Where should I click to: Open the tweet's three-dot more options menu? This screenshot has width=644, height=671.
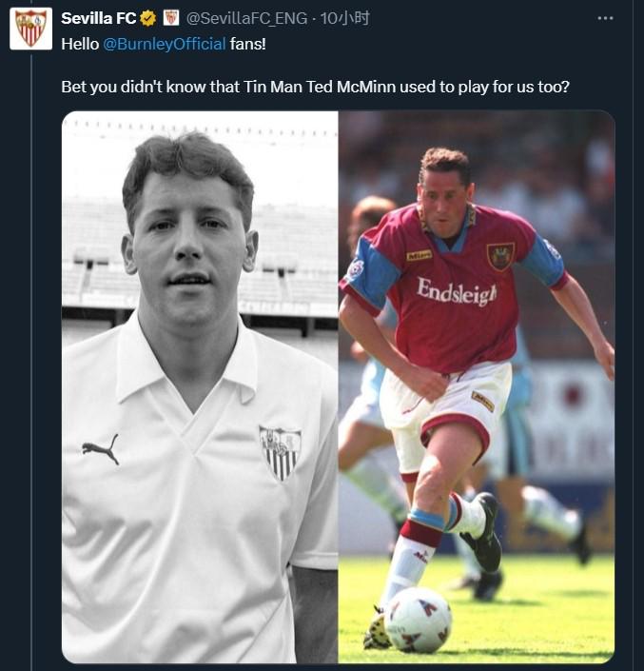[605, 18]
